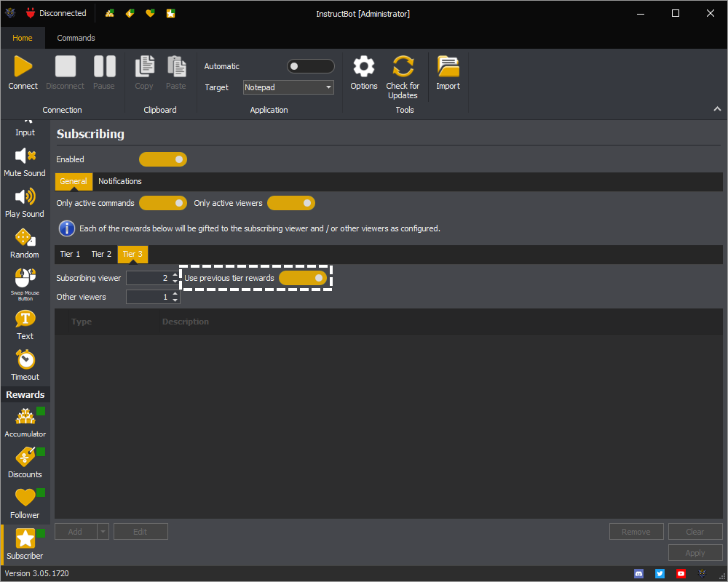The image size is (728, 582).
Task: Decrease Subscribing viewer count
Action: pyautogui.click(x=175, y=282)
